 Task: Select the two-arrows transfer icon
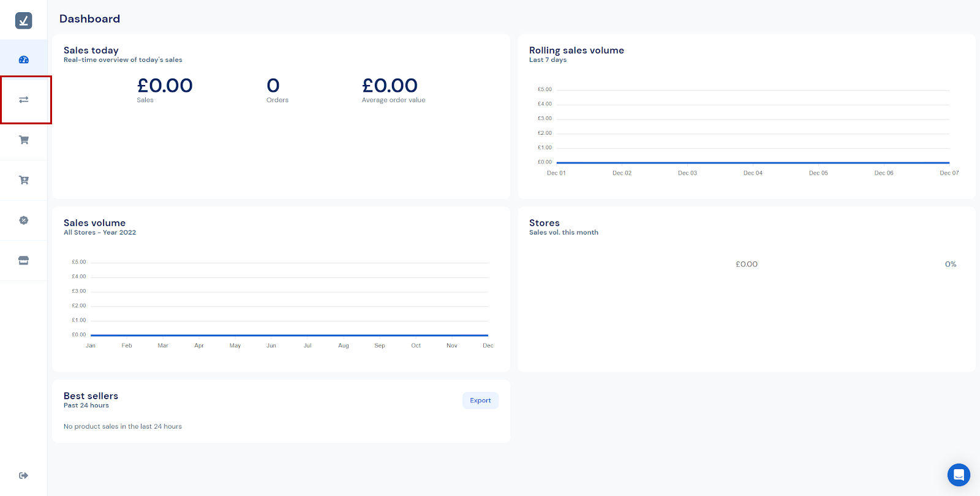click(x=24, y=100)
